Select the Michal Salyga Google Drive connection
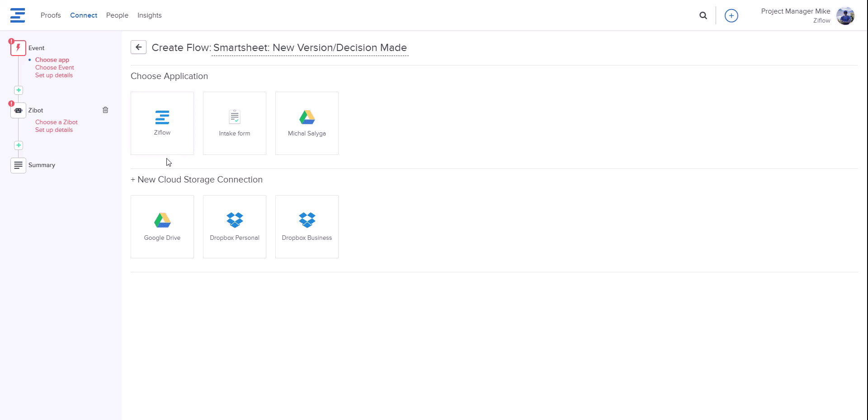The image size is (868, 420). click(307, 123)
